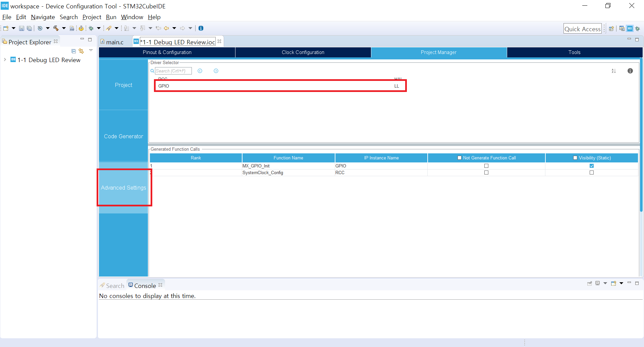
Task: Click the Save toolbar icon
Action: coord(21,29)
